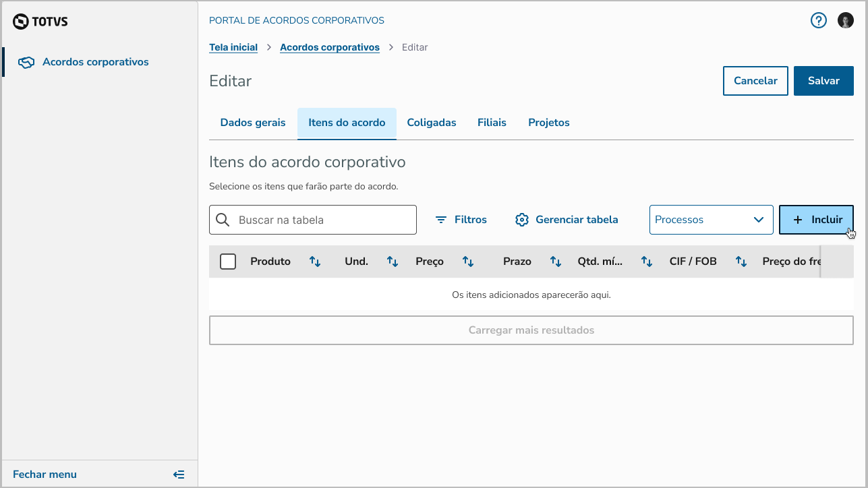Sort table by Und. column
The image size is (868, 488).
click(393, 262)
